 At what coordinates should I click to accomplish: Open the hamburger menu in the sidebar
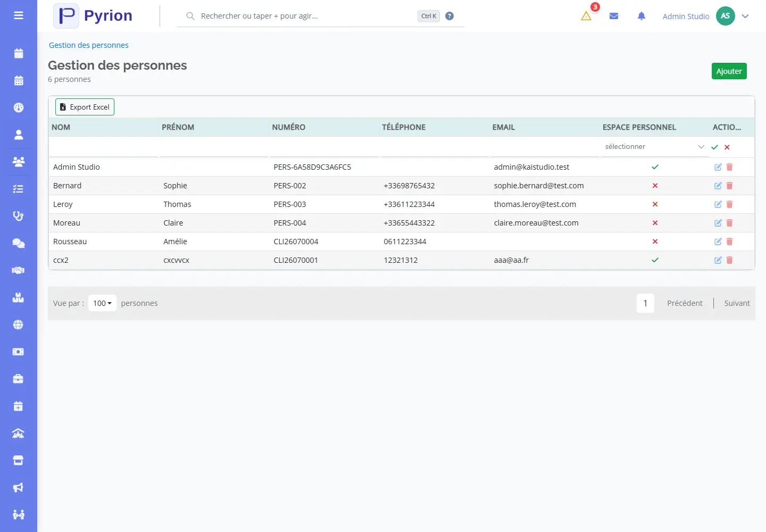pyautogui.click(x=19, y=15)
